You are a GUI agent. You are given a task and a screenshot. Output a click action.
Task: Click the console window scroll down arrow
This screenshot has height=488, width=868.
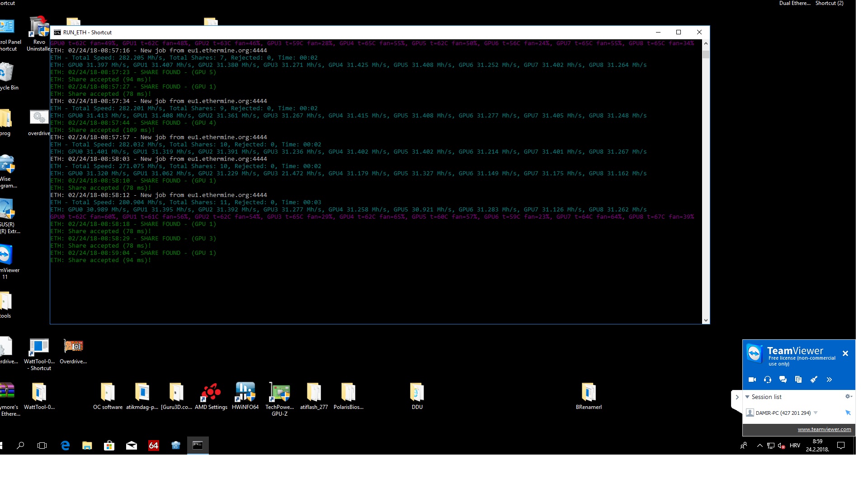(x=706, y=320)
